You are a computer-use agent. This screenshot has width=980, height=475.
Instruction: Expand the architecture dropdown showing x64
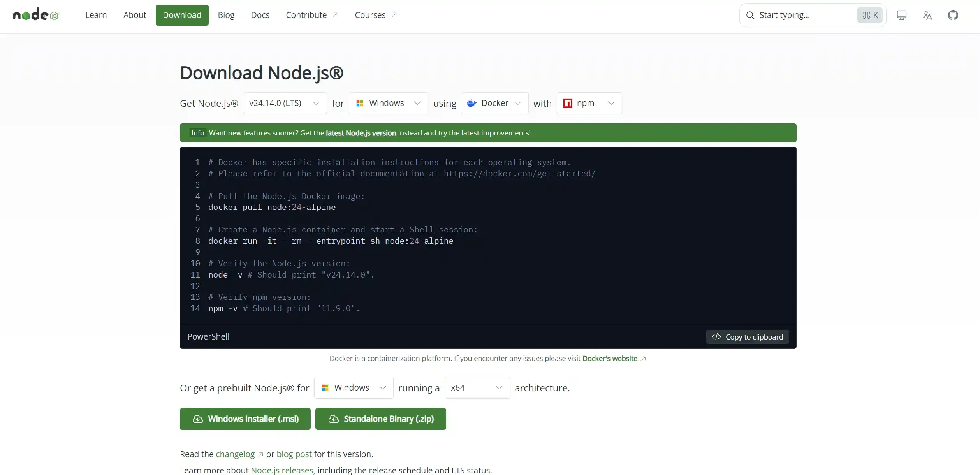click(476, 388)
